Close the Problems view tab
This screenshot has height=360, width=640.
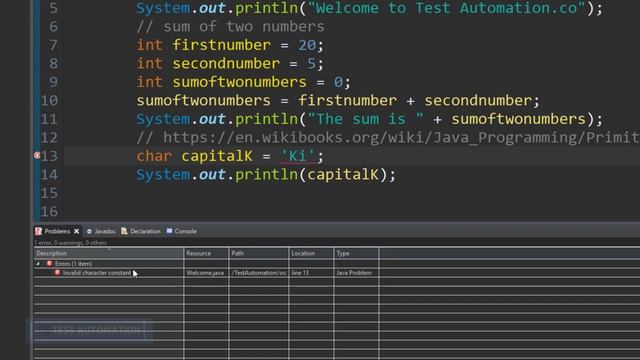pyautogui.click(x=76, y=231)
